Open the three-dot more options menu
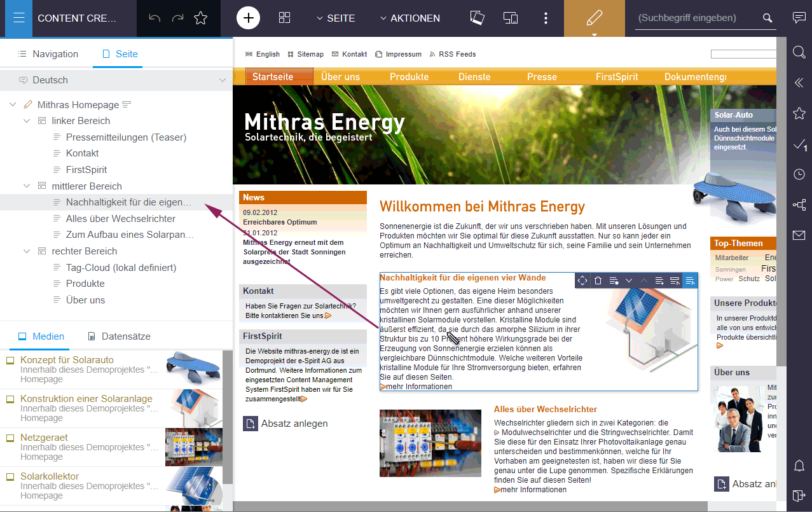The width and height of the screenshot is (812, 512). [x=546, y=18]
